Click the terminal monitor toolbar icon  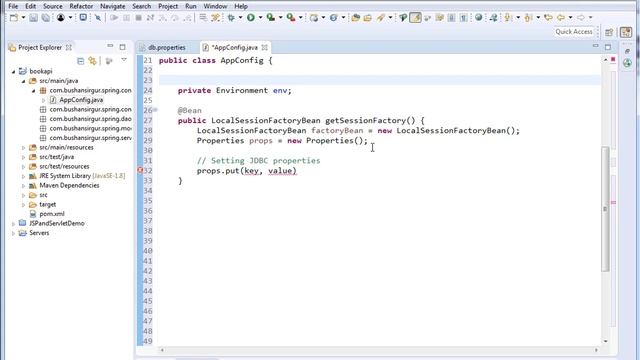click(x=83, y=18)
